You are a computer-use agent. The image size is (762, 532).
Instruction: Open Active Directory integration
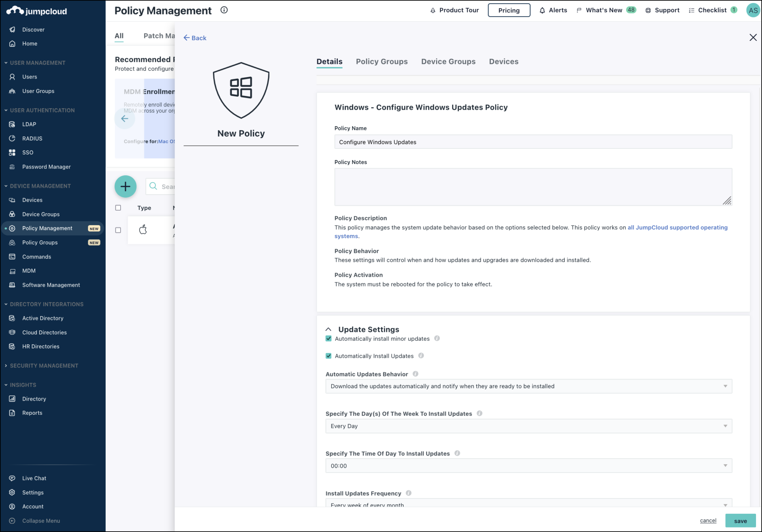tap(42, 318)
